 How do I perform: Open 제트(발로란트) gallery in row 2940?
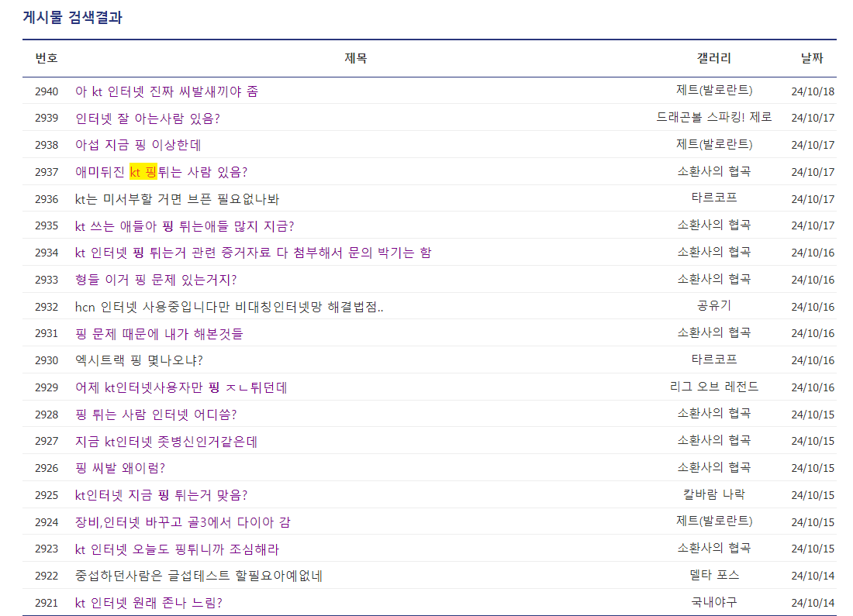713,90
